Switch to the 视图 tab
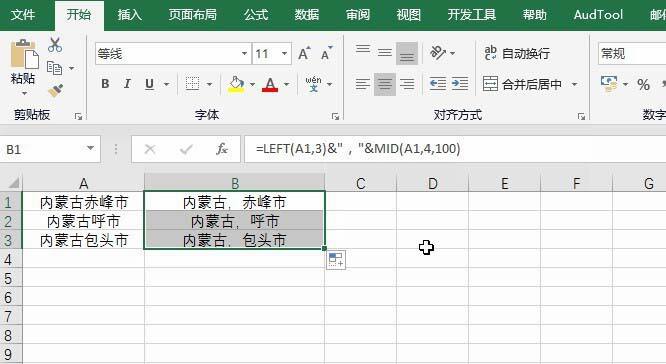The image size is (666, 364). coord(409,15)
